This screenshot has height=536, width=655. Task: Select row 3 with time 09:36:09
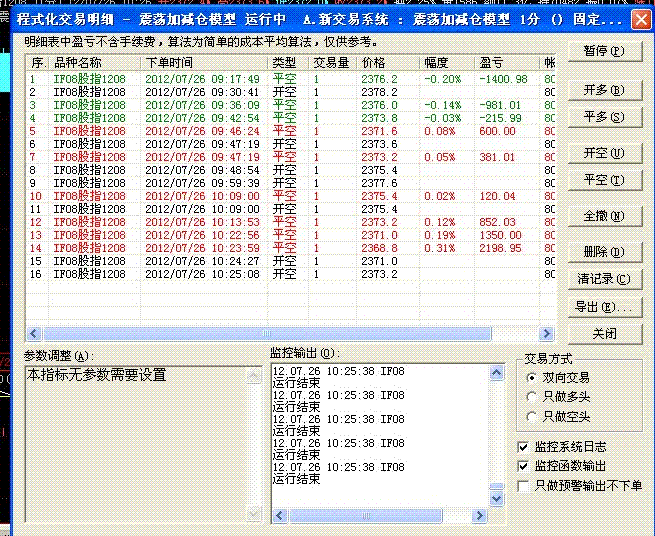point(291,105)
